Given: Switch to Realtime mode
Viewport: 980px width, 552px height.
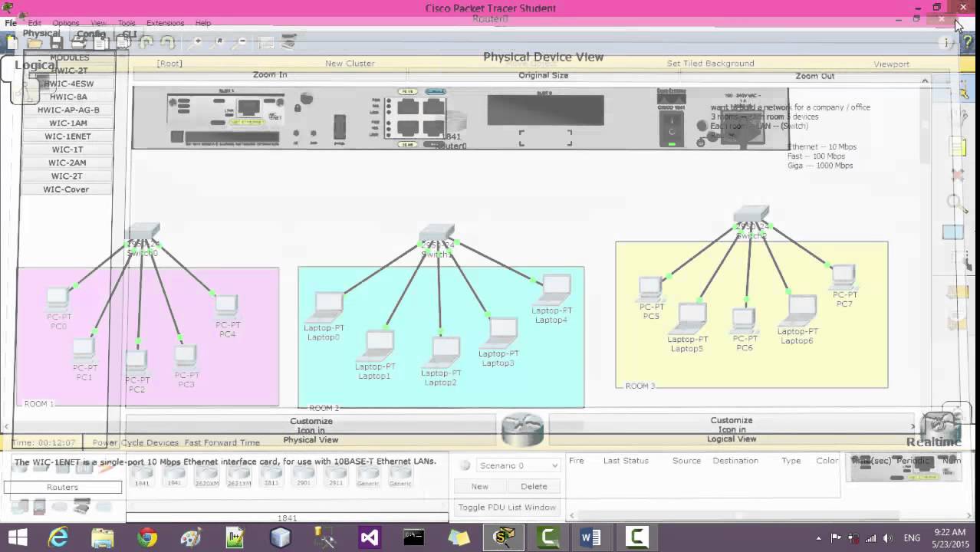Looking at the screenshot, I should click(x=933, y=442).
